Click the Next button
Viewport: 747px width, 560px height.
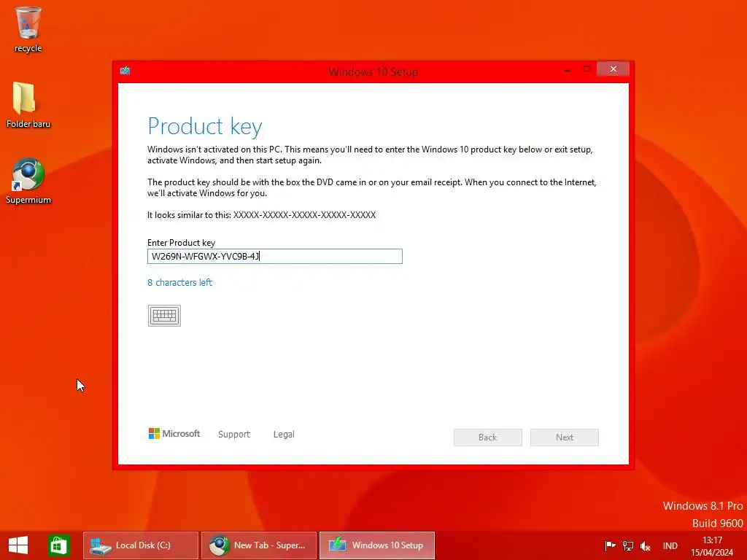tap(565, 437)
